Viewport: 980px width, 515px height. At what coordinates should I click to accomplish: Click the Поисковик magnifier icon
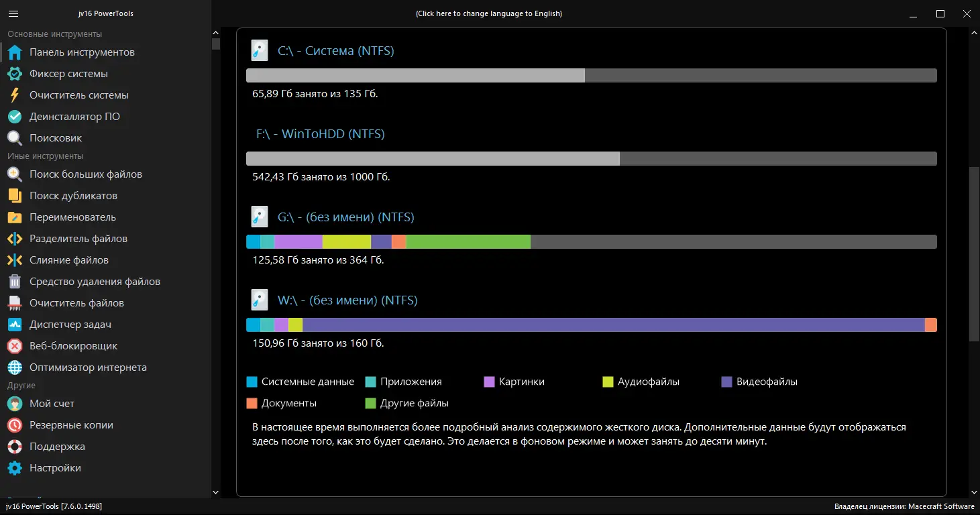coord(15,138)
